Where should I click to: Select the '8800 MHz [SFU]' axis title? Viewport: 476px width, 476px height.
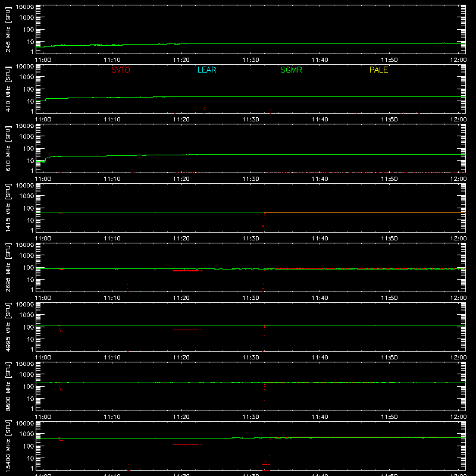point(8,387)
